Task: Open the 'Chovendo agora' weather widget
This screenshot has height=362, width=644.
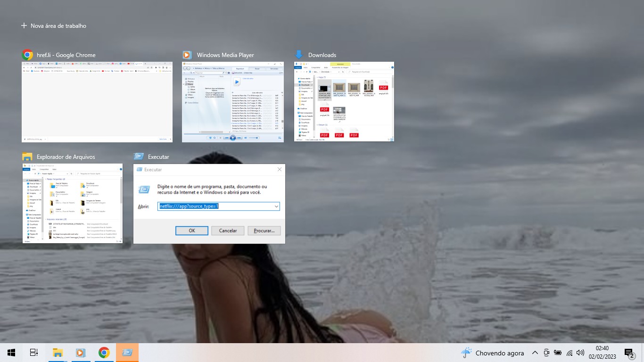Action: pyautogui.click(x=493, y=353)
